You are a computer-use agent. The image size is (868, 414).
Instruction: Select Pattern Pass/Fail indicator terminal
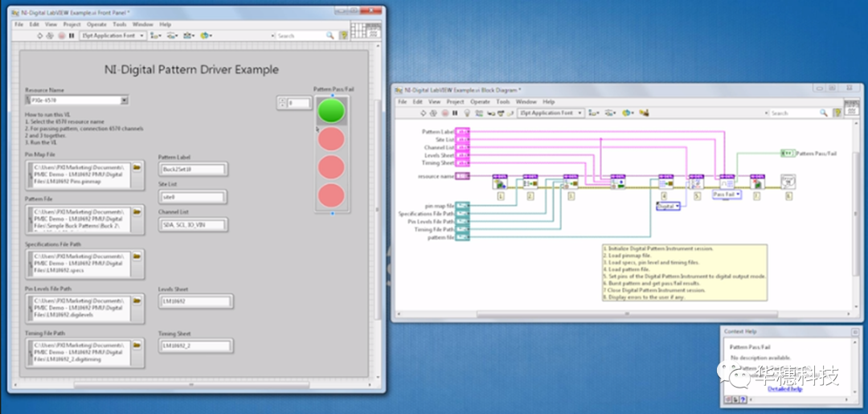[x=788, y=154]
